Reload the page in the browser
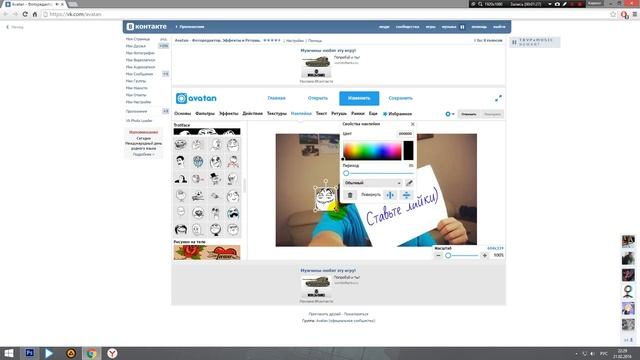 (x=25, y=14)
